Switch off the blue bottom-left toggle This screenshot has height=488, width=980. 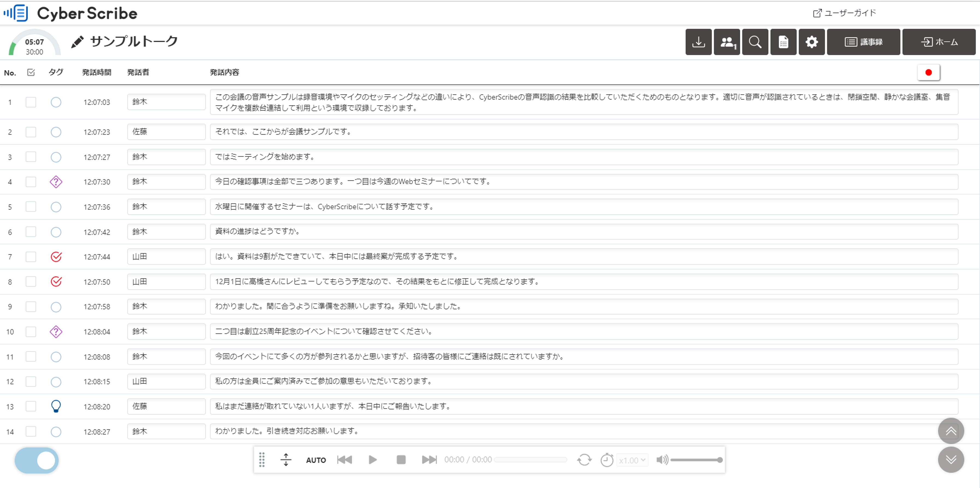point(37,460)
